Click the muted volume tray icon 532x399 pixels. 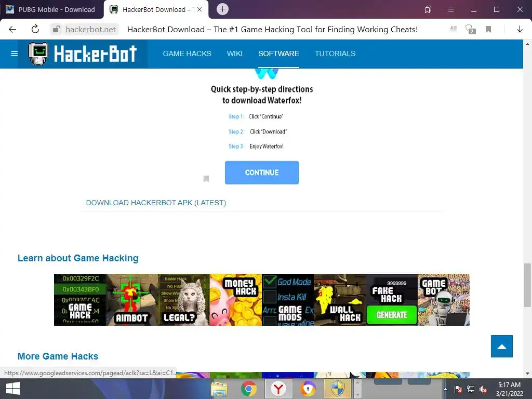point(483,389)
